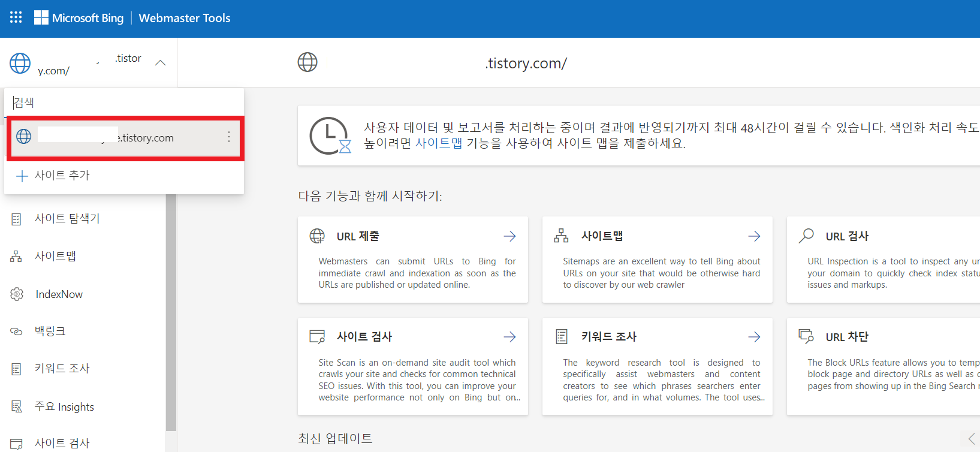Click the sidebar vertical scrollbar
980x452 pixels.
point(171,312)
